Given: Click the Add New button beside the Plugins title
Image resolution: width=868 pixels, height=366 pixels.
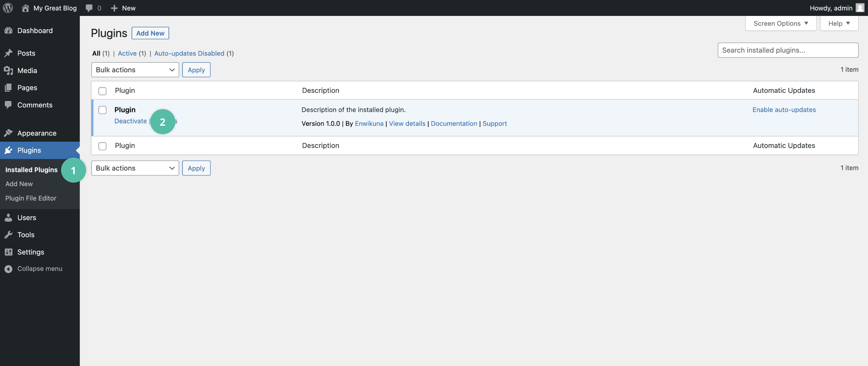Looking at the screenshot, I should click(x=150, y=33).
